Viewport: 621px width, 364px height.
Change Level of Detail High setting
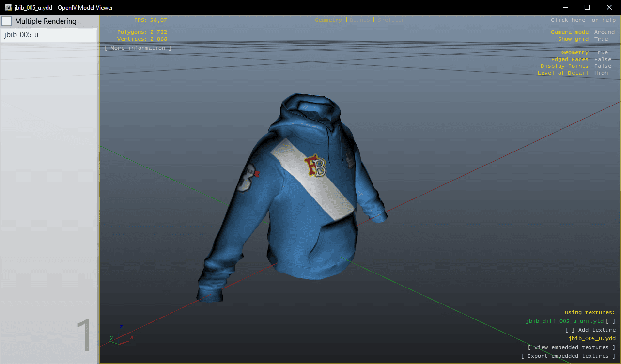click(601, 73)
